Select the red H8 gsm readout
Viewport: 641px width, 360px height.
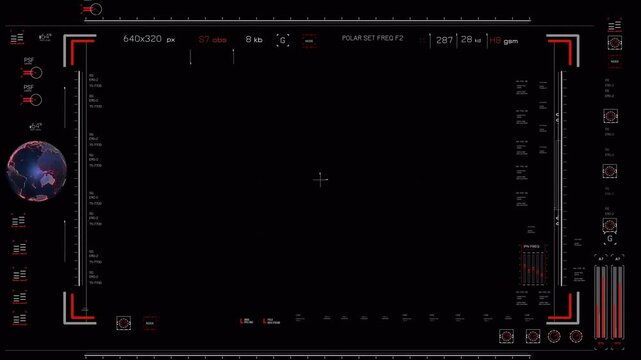[x=504, y=40]
